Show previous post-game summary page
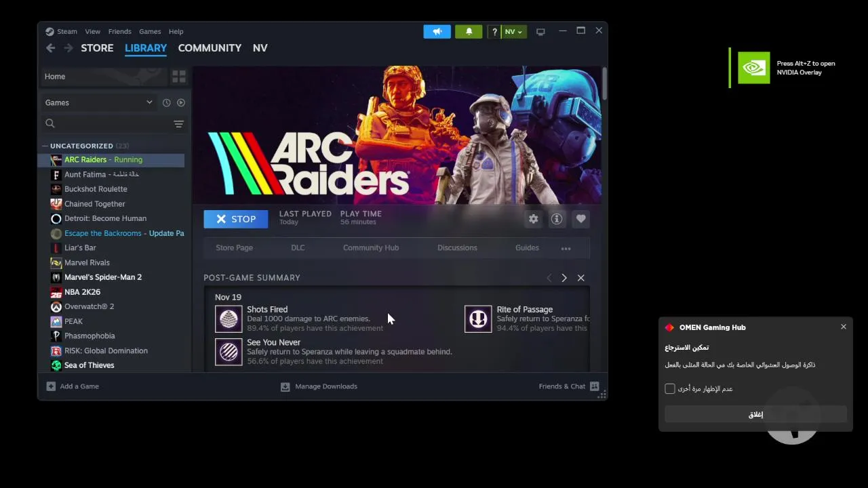 [x=549, y=278]
